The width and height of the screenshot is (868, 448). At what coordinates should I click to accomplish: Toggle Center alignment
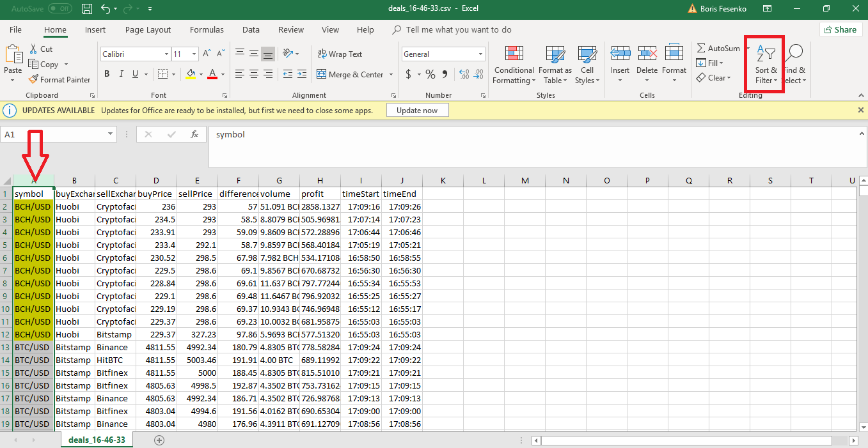pyautogui.click(x=254, y=74)
